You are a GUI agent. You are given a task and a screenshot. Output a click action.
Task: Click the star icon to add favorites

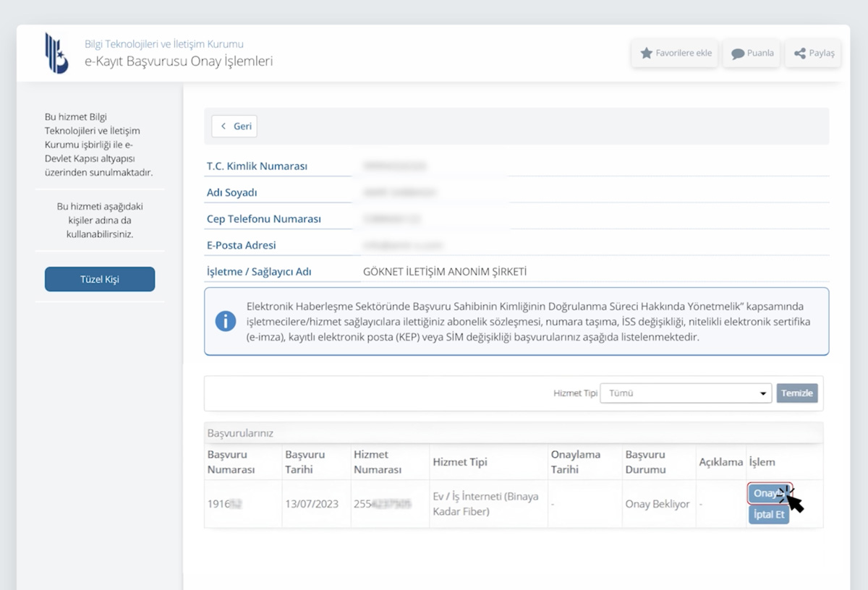[646, 54]
